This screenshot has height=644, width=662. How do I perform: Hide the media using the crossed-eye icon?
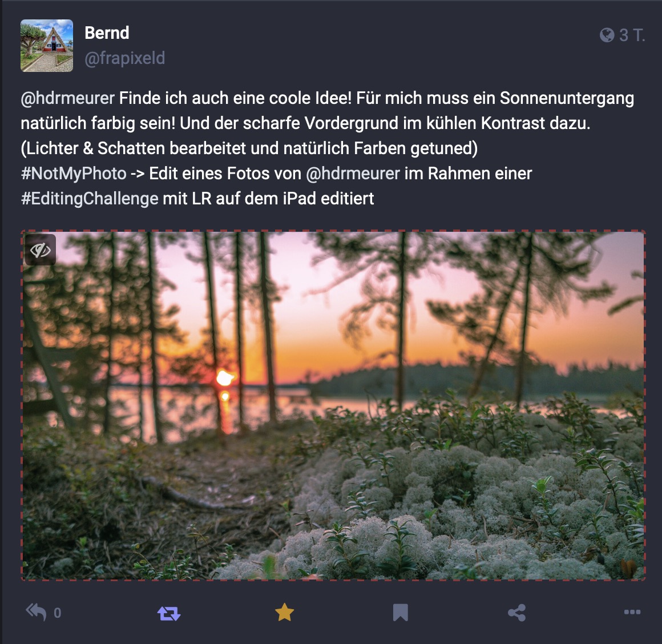pos(41,250)
